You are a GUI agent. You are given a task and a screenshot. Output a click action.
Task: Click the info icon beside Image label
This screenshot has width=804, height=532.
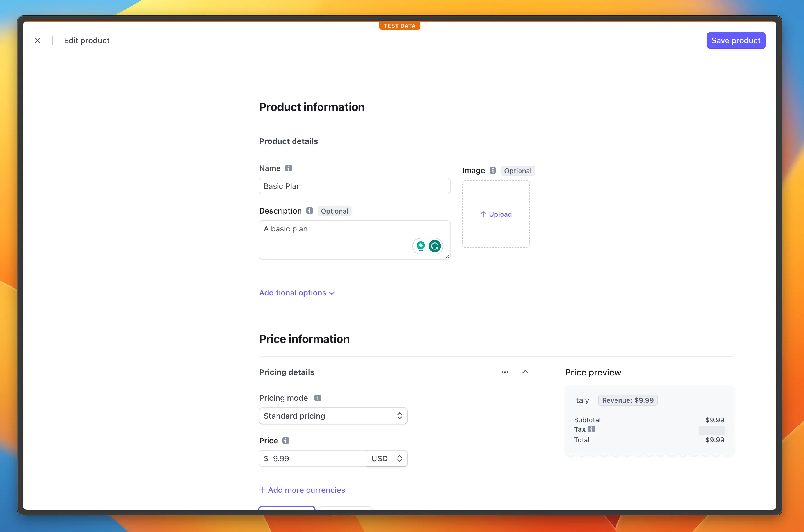pyautogui.click(x=493, y=170)
